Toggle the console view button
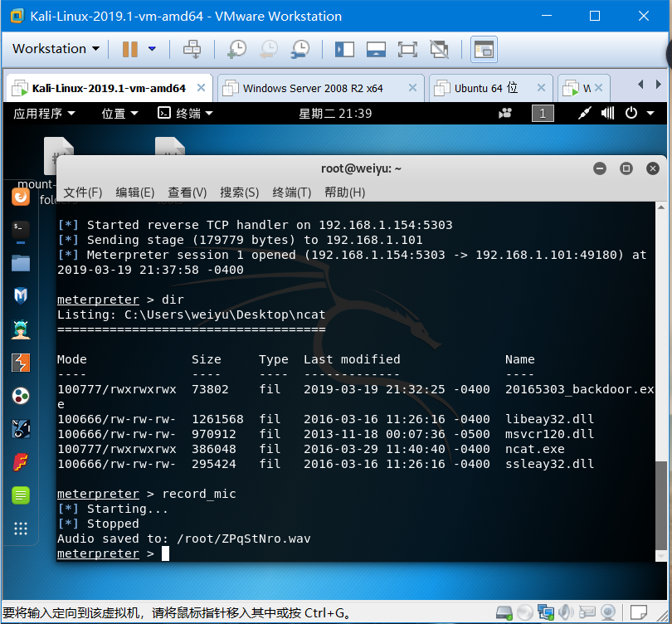Viewport: 672px width, 624px height. (x=484, y=49)
